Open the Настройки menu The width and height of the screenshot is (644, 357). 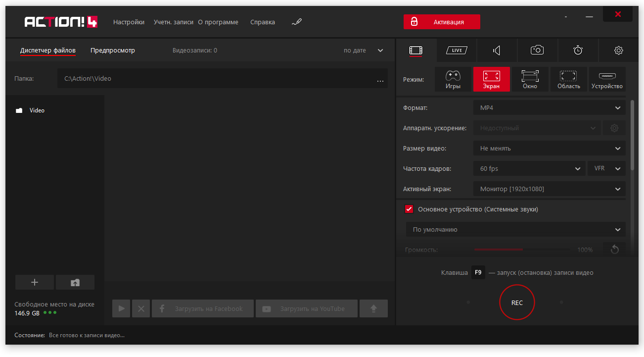click(129, 22)
